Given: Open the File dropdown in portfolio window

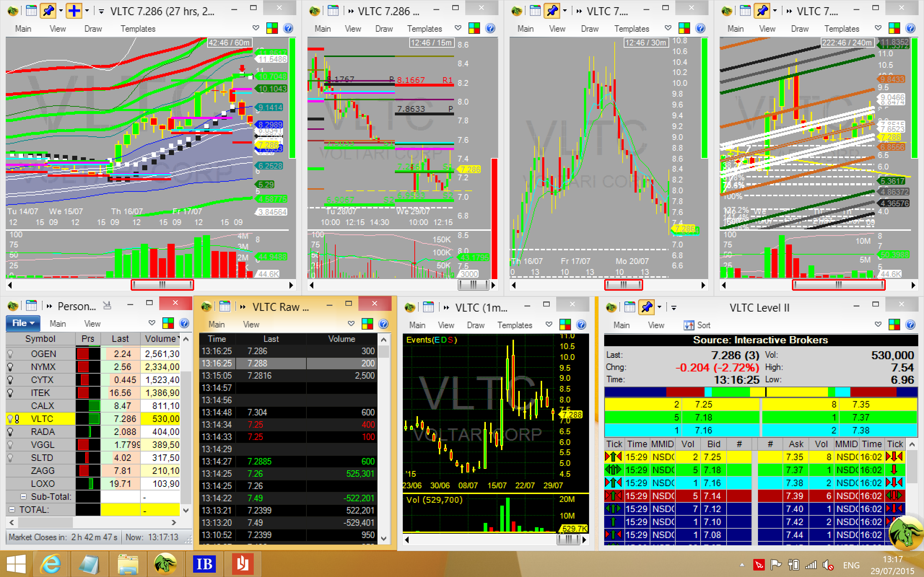Looking at the screenshot, I should coord(23,323).
